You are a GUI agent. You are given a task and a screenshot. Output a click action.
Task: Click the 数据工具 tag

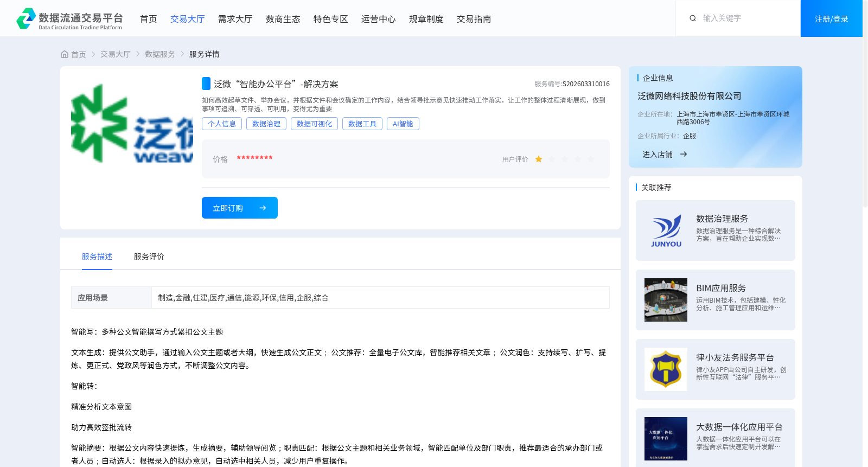[362, 124]
